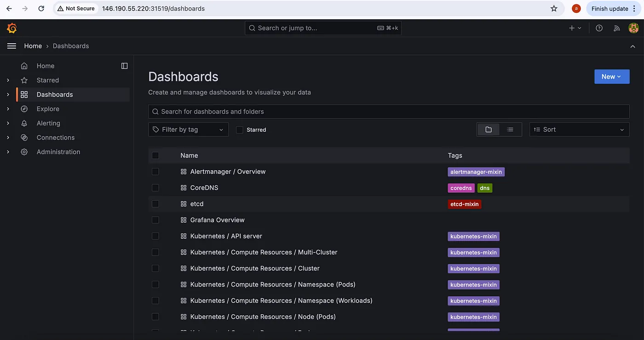Click the green dns tag

485,188
